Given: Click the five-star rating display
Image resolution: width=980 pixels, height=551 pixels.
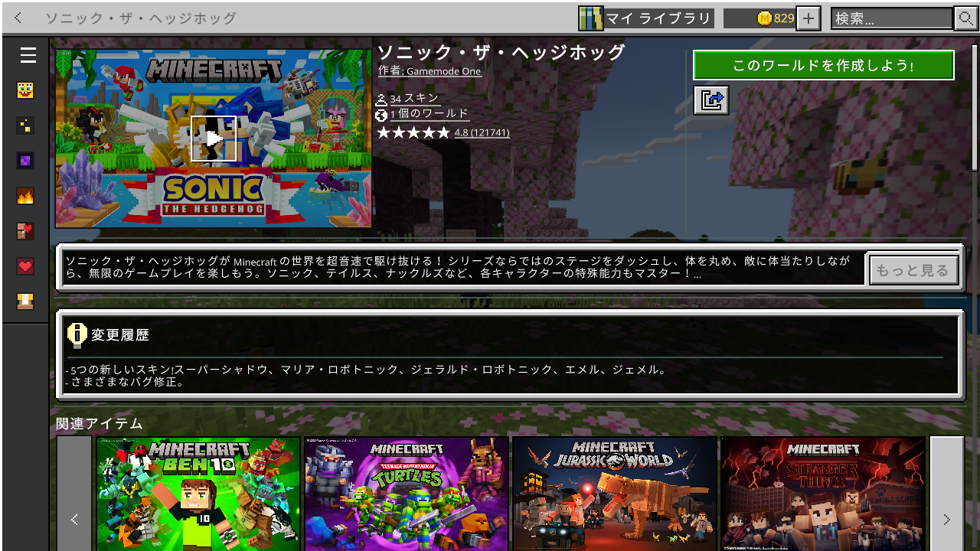Looking at the screenshot, I should [x=413, y=132].
